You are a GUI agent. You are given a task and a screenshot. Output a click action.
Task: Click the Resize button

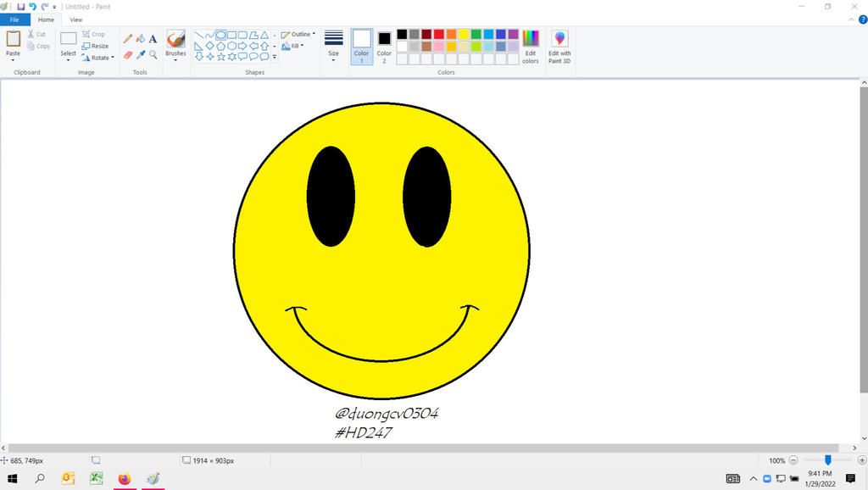coord(95,46)
